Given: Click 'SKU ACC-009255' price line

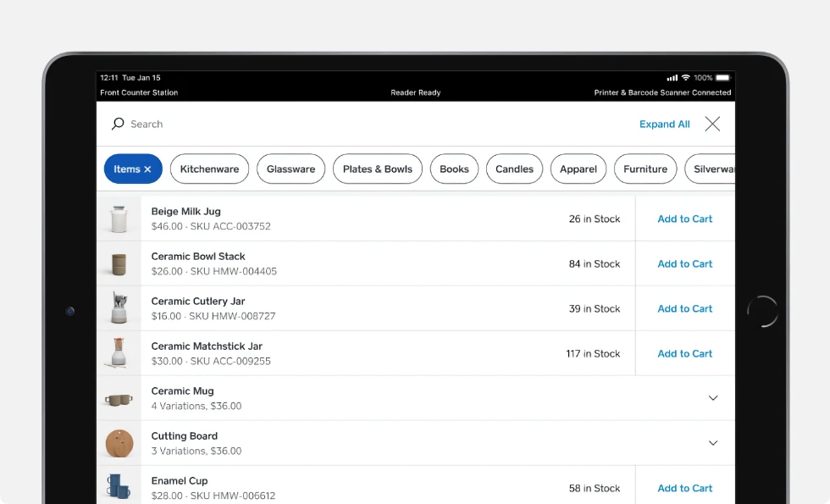Looking at the screenshot, I should point(211,361).
